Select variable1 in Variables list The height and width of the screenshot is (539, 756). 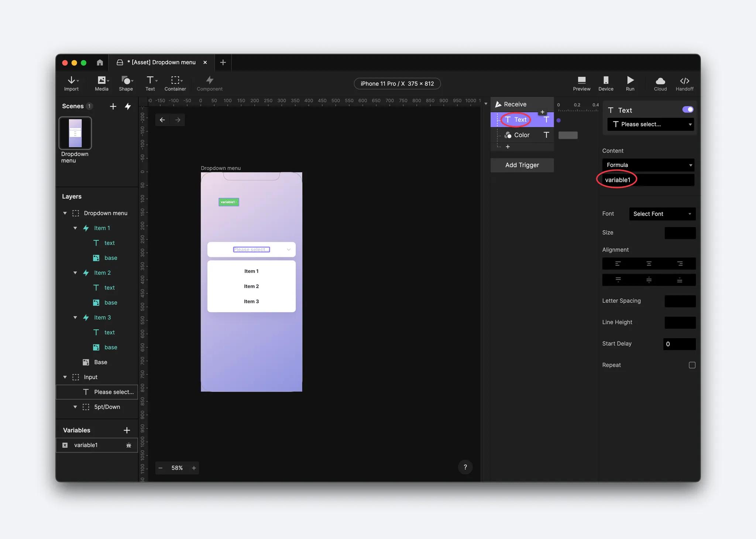[97, 445]
